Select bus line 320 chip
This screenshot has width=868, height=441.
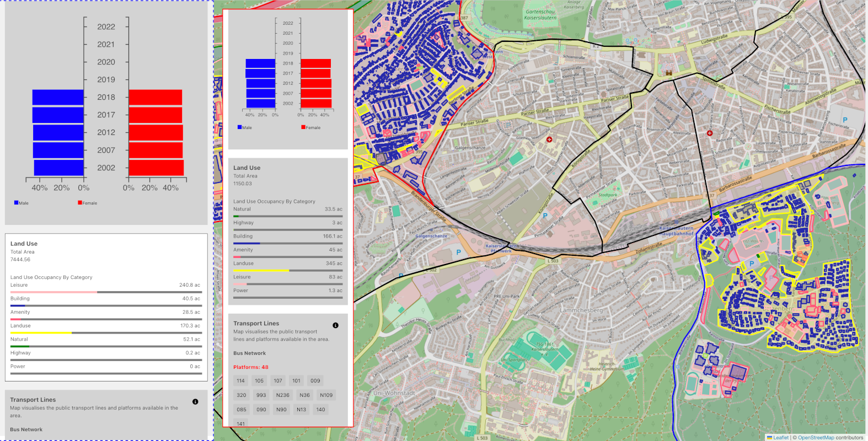pos(242,395)
